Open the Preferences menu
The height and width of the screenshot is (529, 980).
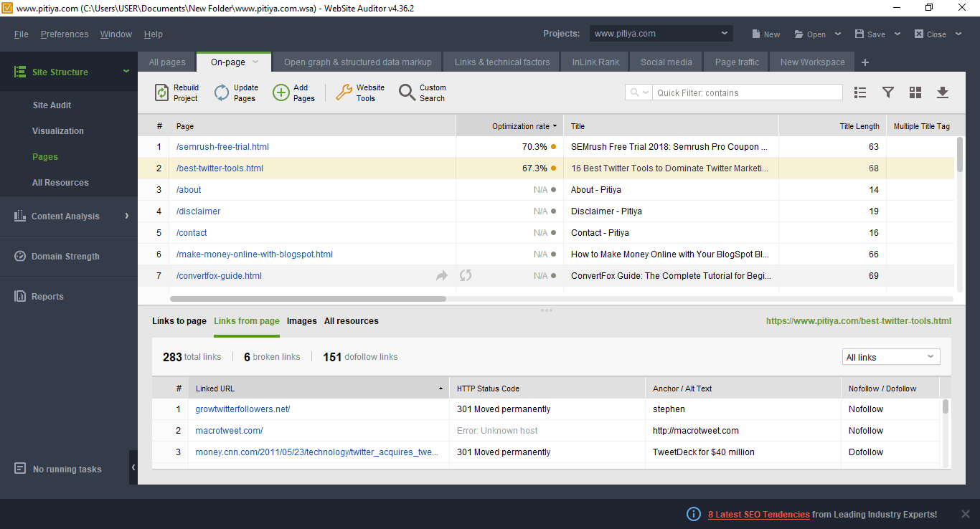coord(65,34)
